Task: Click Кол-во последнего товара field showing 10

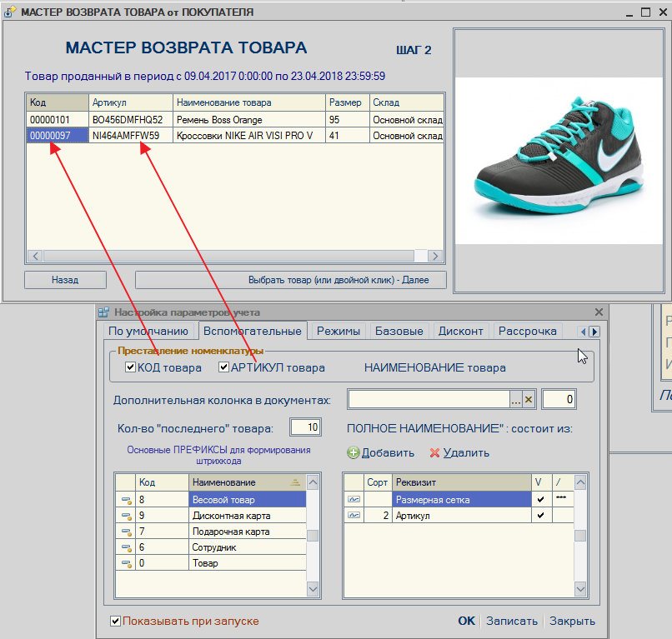Action: click(305, 427)
